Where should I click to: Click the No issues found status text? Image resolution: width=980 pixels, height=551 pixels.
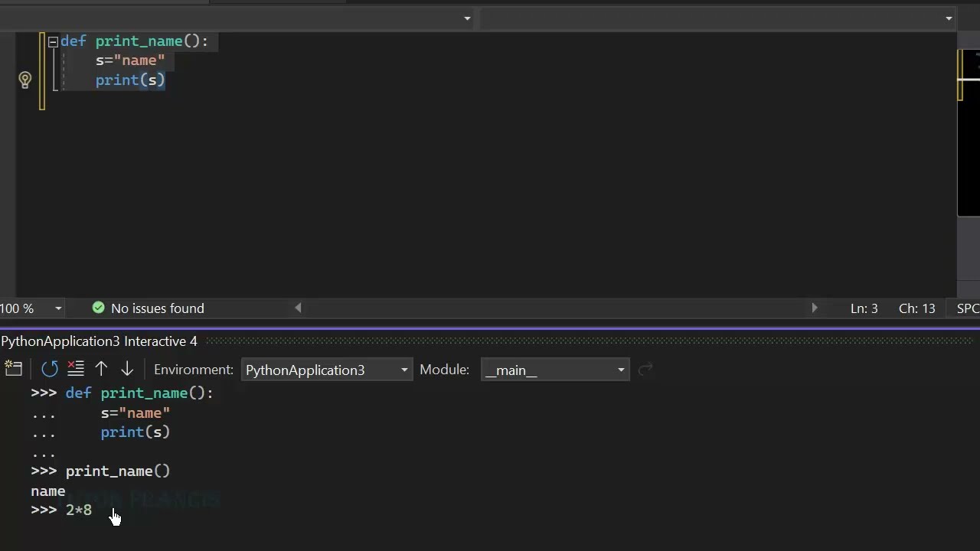tap(158, 308)
